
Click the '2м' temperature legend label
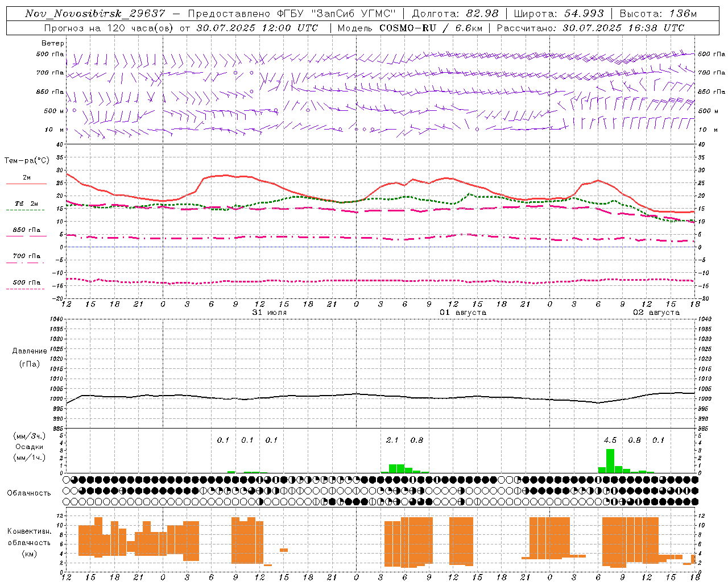(27, 177)
